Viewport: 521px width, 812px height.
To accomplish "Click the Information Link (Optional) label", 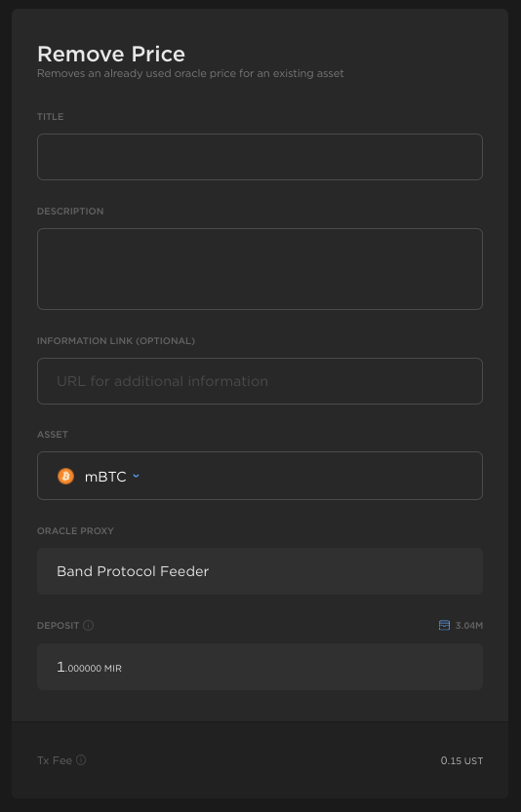I will click(x=116, y=341).
